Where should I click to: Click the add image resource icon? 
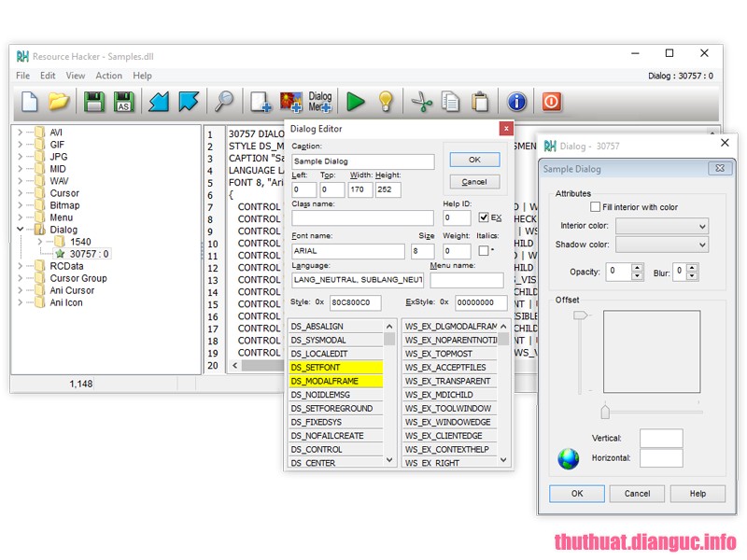pos(291,102)
